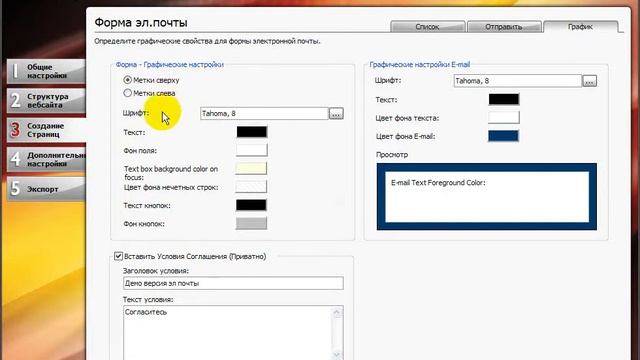The image size is (640, 360).
Task: Open E-mail font picker ellipsis button
Action: 589,81
